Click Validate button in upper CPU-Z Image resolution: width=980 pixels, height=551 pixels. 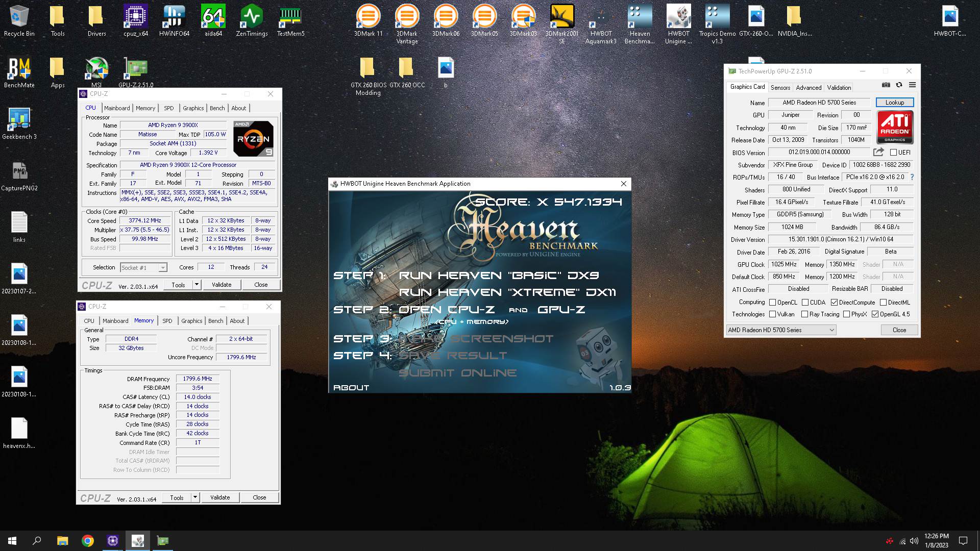[x=222, y=285]
